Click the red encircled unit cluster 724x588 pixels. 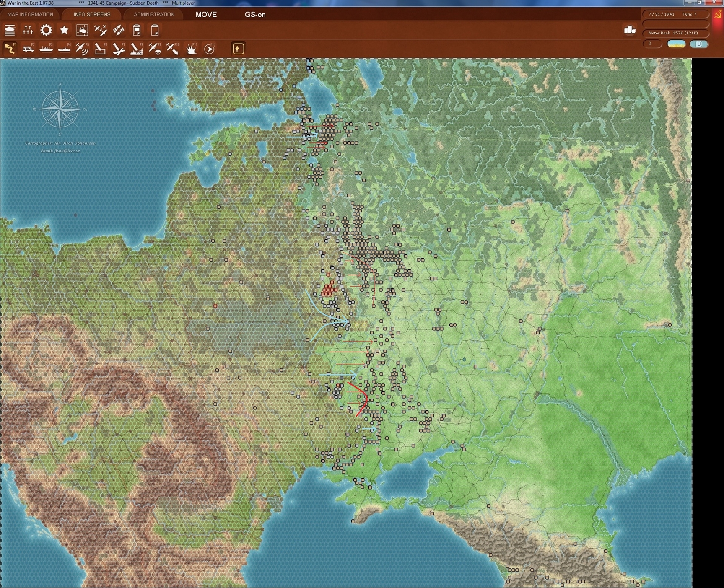pos(329,289)
